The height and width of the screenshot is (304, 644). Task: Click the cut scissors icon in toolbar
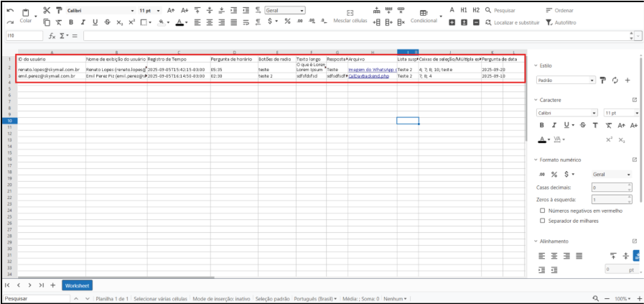point(47,11)
